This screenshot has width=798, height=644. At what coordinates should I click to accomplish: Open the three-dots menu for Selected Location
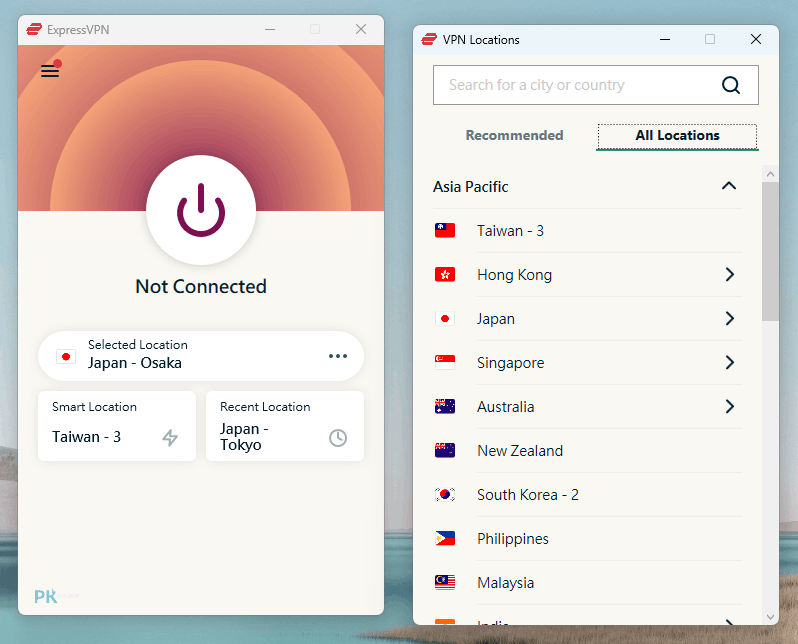(x=338, y=356)
